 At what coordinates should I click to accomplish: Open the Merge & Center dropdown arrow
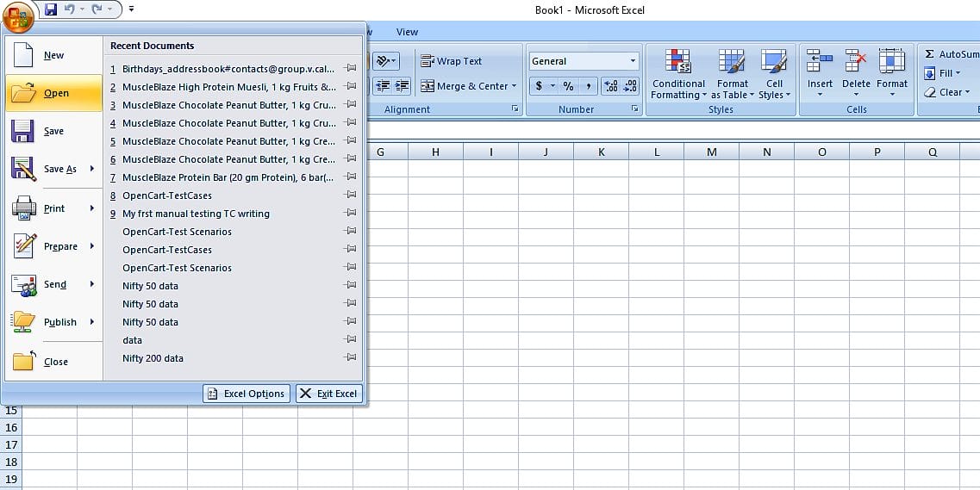515,86
